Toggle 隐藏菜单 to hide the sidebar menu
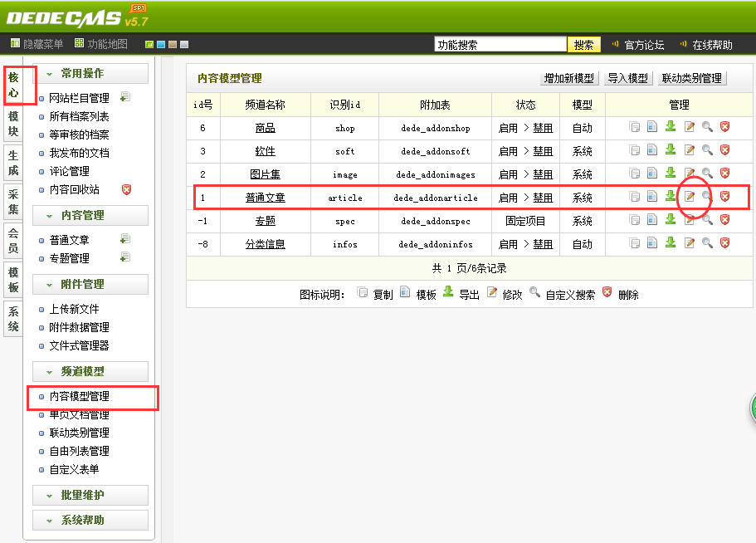 coord(37,44)
